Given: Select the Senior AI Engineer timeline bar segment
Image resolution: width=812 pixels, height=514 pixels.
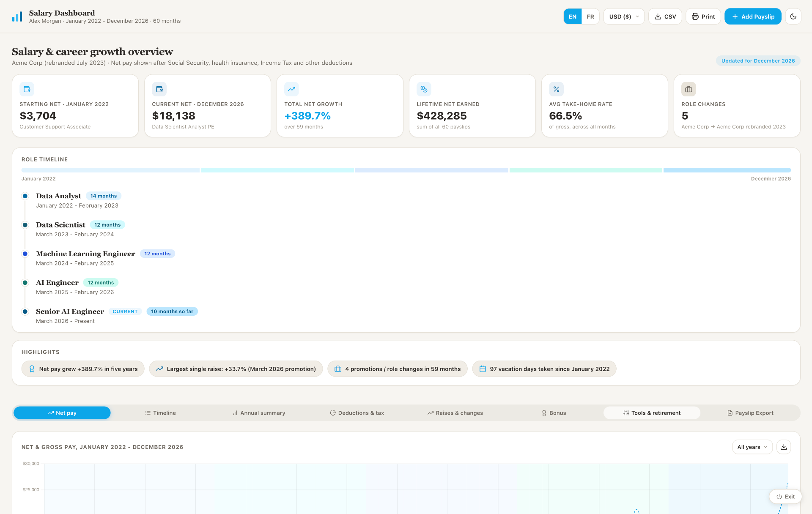Looking at the screenshot, I should tap(727, 170).
